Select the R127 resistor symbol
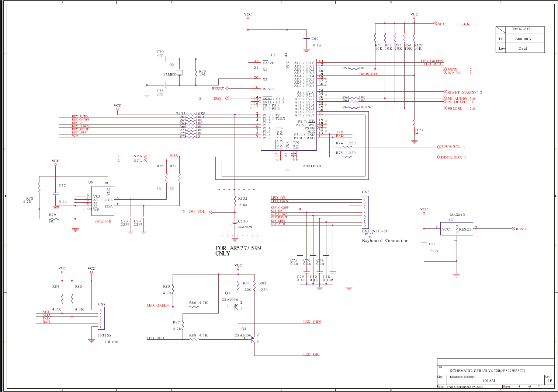558x392 pixels. coord(414,122)
